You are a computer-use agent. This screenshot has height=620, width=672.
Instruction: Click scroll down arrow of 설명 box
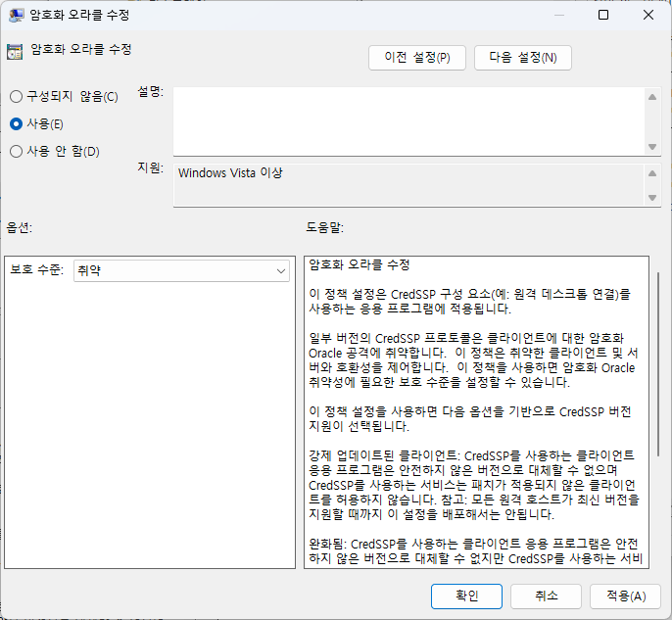(652, 147)
